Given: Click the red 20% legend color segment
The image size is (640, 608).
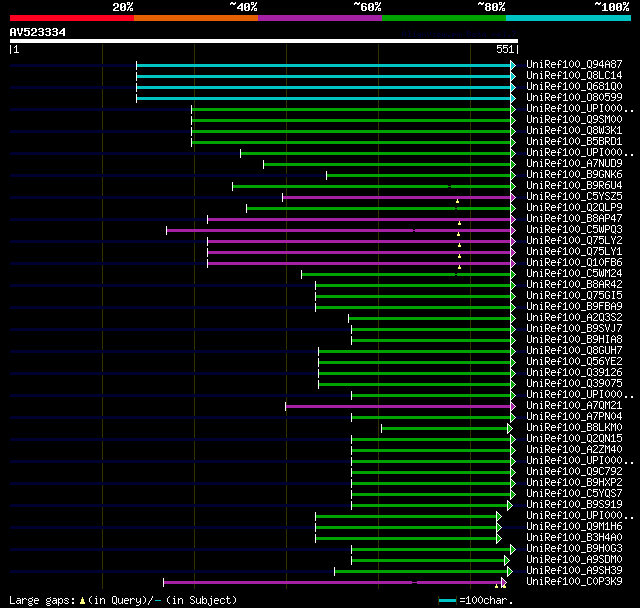Looking at the screenshot, I should [x=72, y=18].
